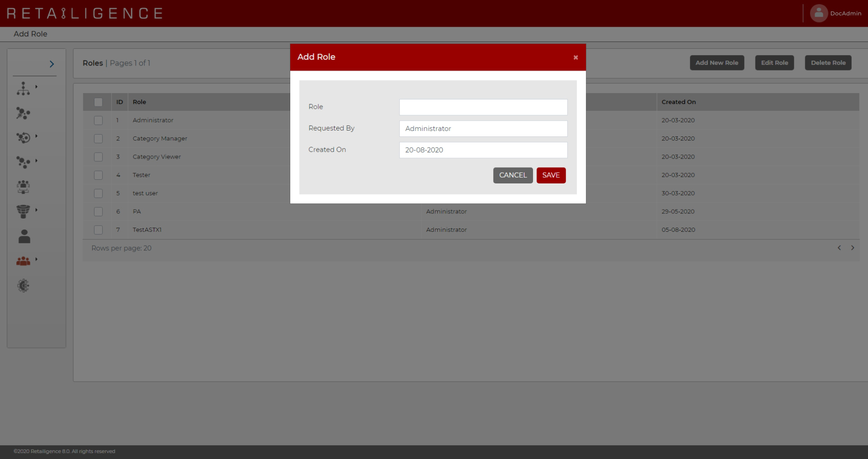
Task: Click the Role column header
Action: [x=139, y=102]
